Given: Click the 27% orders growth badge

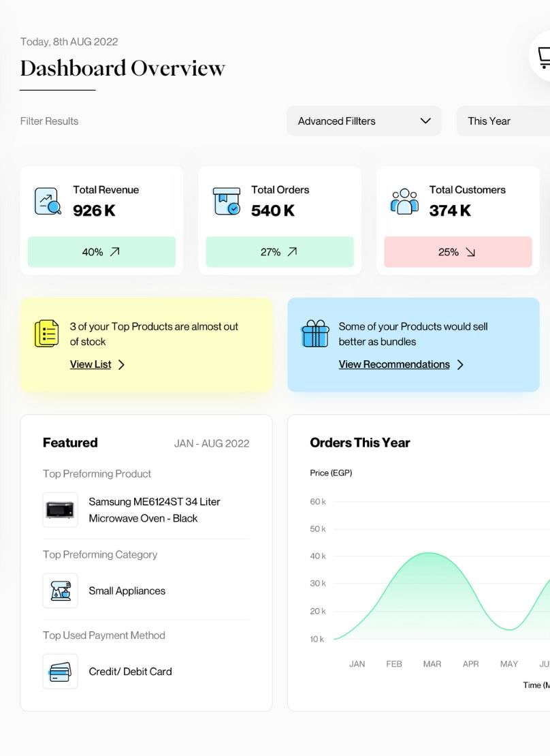Looking at the screenshot, I should click(280, 252).
